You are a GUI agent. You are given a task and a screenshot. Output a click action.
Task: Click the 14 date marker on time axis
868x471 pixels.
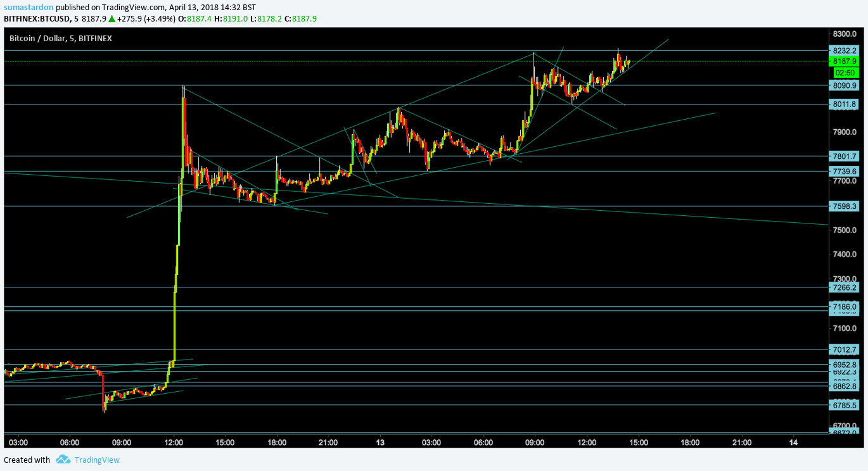pyautogui.click(x=793, y=441)
